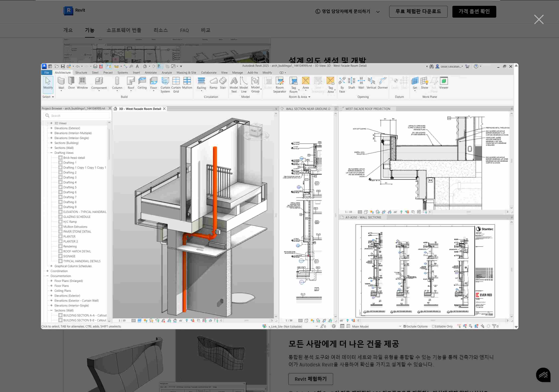Click the Revit 체험하기 button
The height and width of the screenshot is (392, 559).
click(x=310, y=379)
